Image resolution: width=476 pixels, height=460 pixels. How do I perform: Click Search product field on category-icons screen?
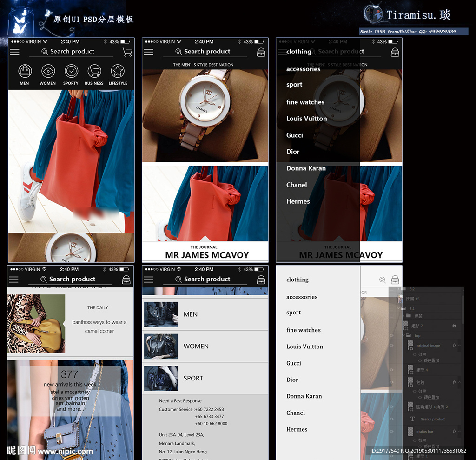(x=71, y=52)
